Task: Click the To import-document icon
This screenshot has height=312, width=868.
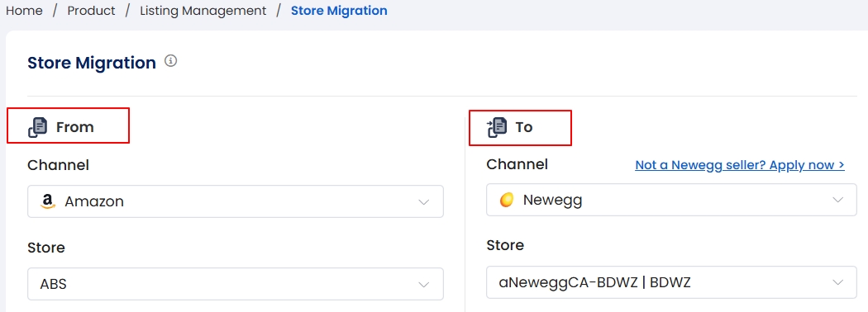Action: pyautogui.click(x=497, y=127)
